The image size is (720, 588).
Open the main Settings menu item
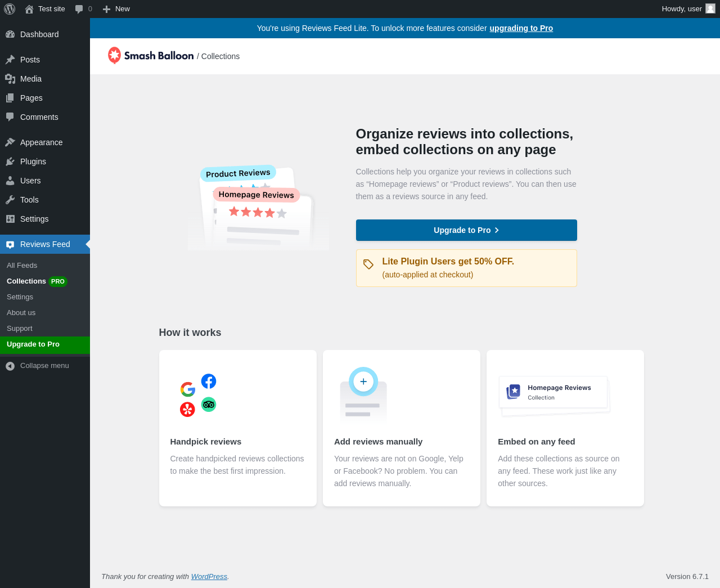pos(45,219)
